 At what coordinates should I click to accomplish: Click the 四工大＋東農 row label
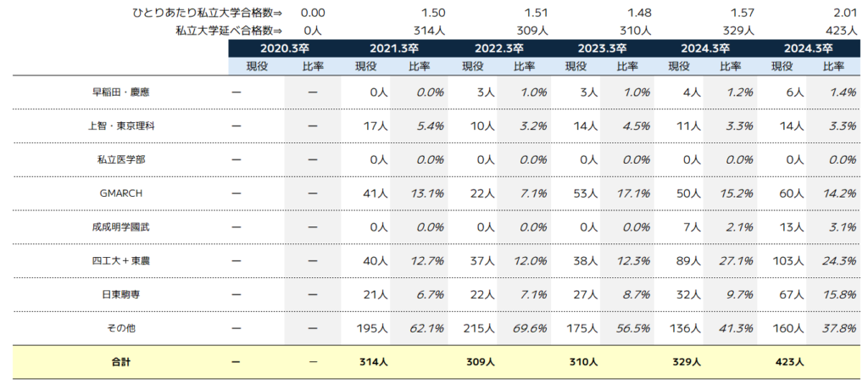120,261
